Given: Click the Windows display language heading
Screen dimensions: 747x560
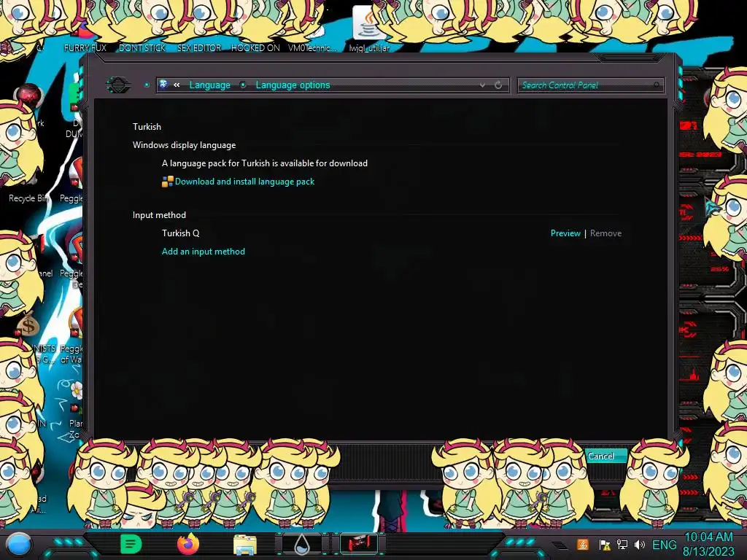Looking at the screenshot, I should click(x=184, y=145).
